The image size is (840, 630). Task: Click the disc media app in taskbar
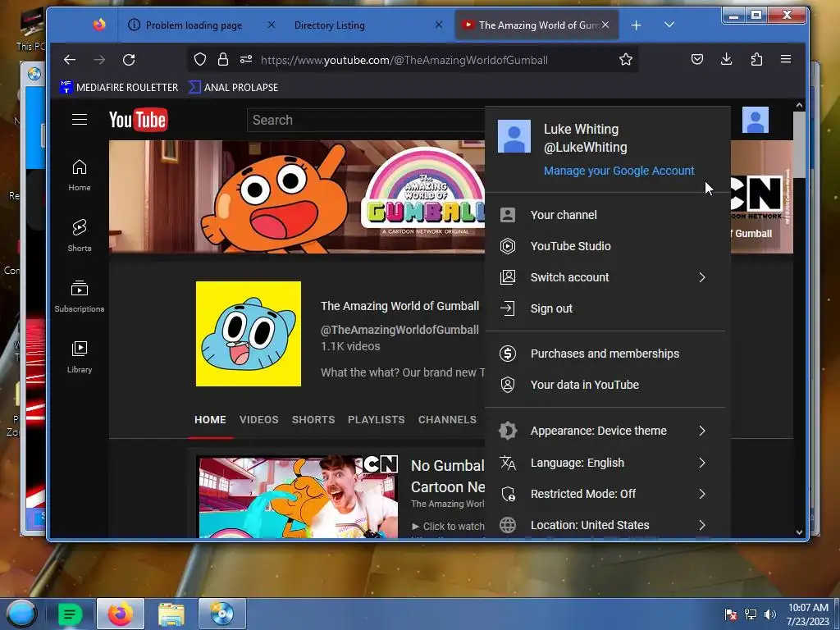pos(221,614)
